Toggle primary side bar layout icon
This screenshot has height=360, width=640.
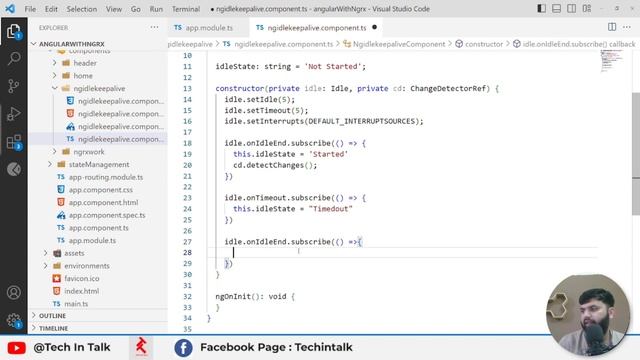541,9
